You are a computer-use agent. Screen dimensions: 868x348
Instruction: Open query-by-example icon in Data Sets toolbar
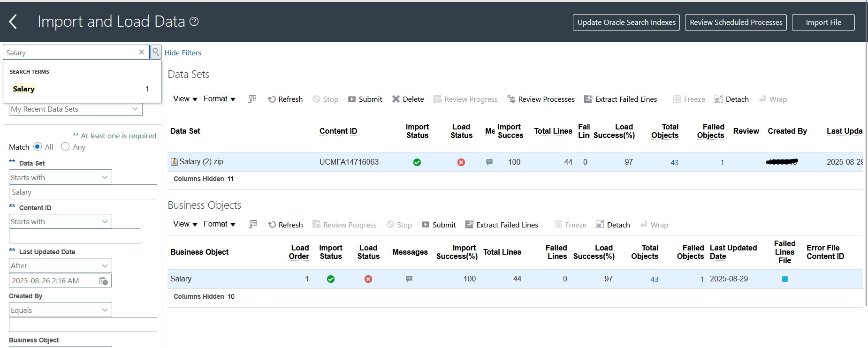[x=252, y=99]
